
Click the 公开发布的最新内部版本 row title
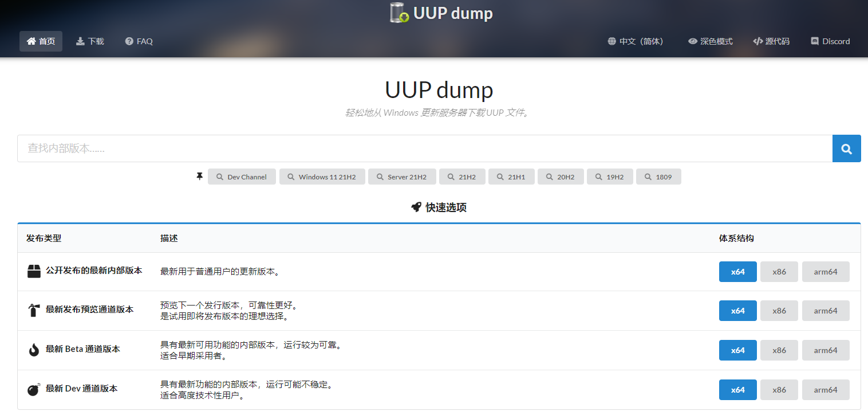tap(94, 271)
